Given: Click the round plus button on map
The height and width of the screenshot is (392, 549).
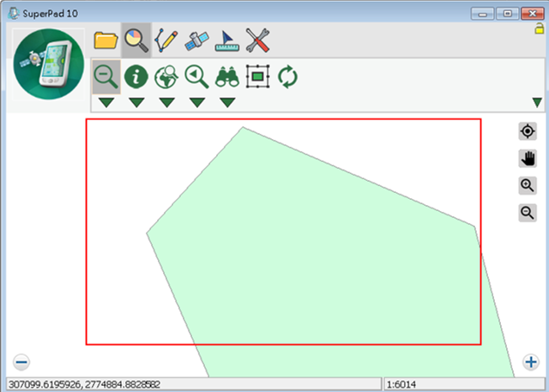Looking at the screenshot, I should (531, 362).
